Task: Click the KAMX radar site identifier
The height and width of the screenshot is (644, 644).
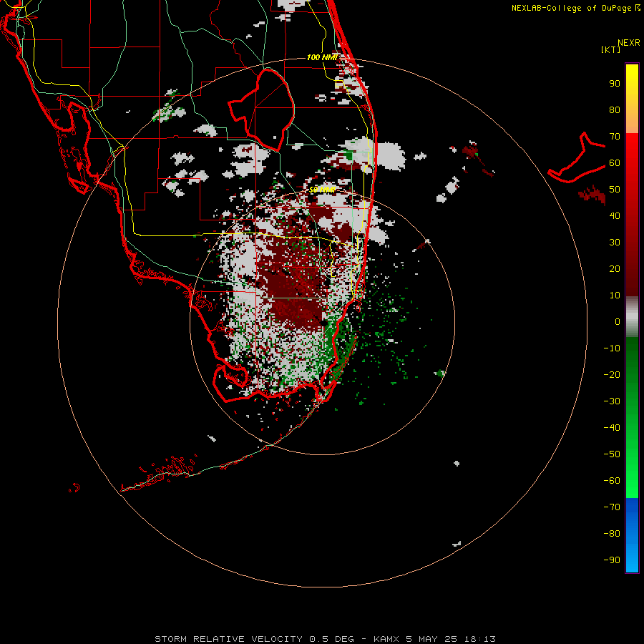Action: [x=386, y=639]
